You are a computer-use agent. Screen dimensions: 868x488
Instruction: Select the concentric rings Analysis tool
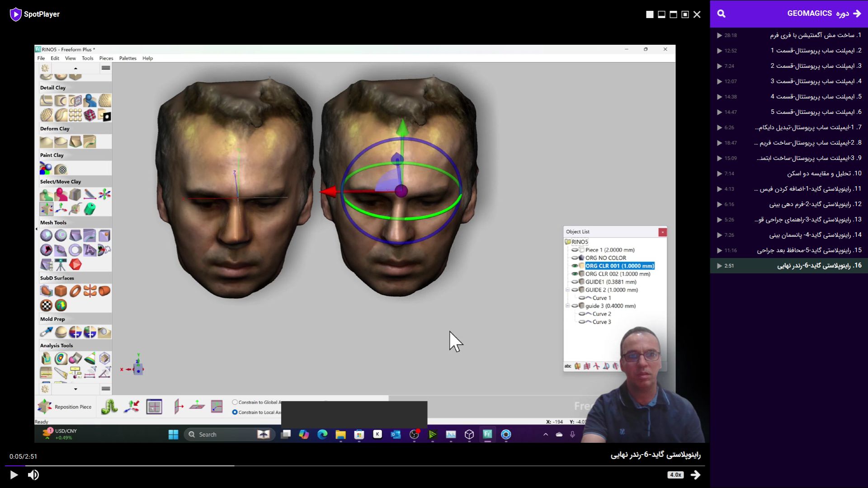pyautogui.click(x=61, y=359)
